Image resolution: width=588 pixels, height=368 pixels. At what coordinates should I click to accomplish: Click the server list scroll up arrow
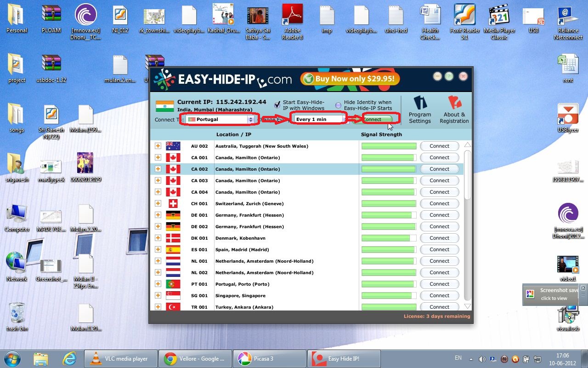(x=468, y=145)
